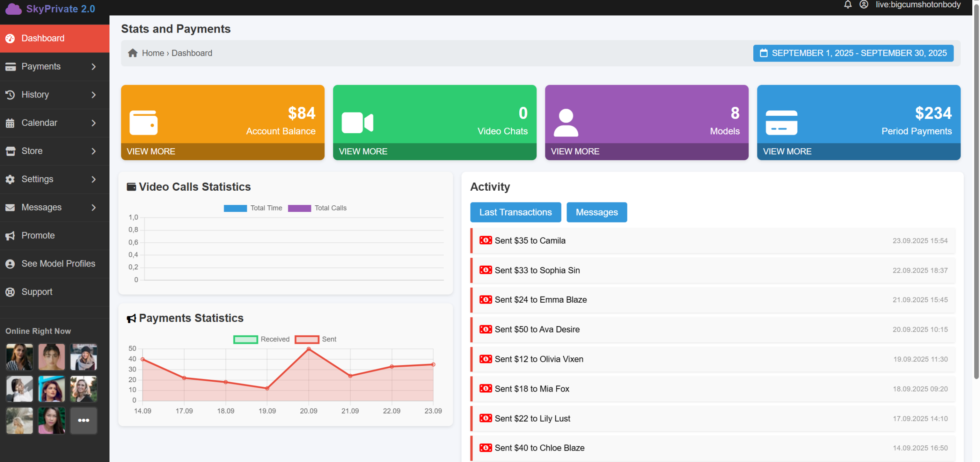Click the video camera icon on Video Chats card

point(357,122)
